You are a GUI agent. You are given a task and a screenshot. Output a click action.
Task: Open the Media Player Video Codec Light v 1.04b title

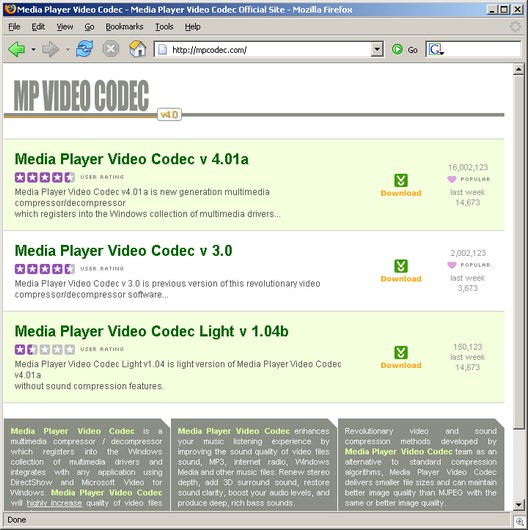151,331
